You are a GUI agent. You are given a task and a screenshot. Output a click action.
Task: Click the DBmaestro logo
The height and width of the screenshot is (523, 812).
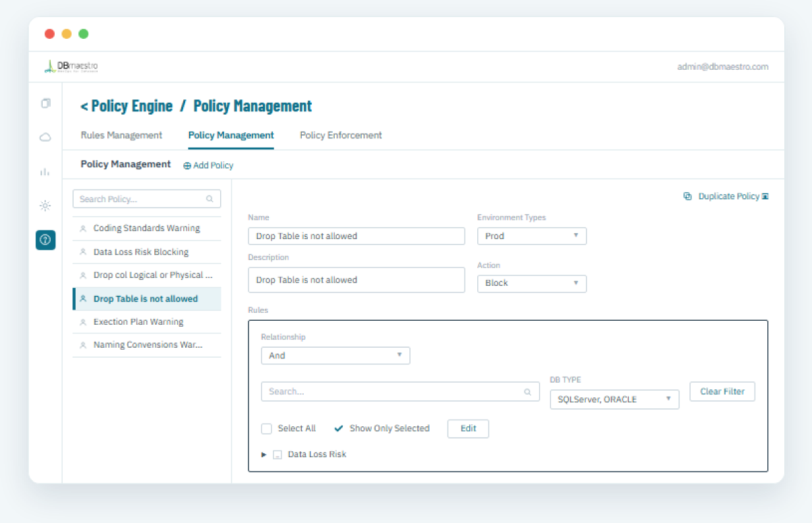tap(71, 67)
